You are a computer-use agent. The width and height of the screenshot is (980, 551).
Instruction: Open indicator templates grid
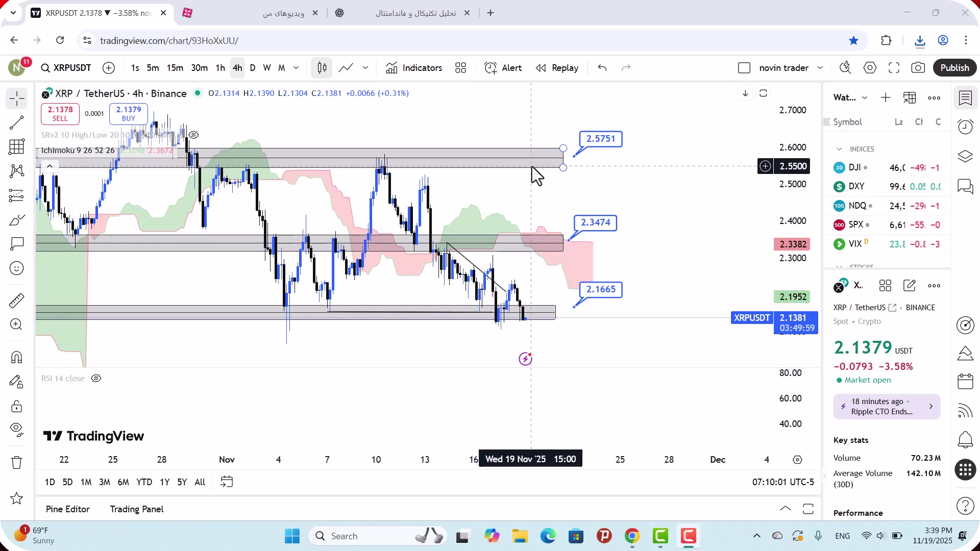460,68
